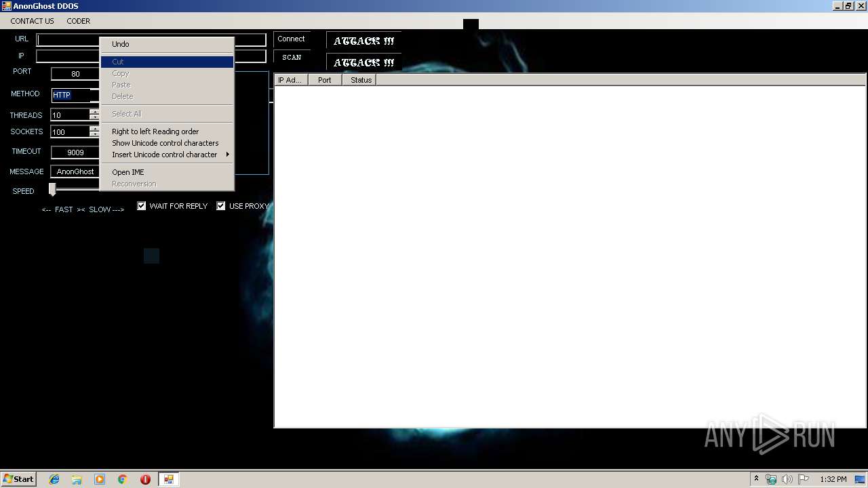Click the SOCKETS field showing 100
Screen dimensions: 868x488
pos(71,132)
